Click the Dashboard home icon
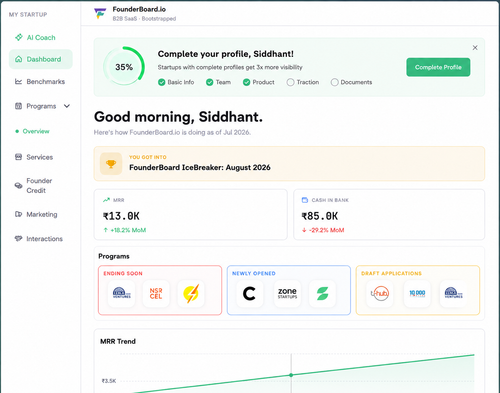This screenshot has width=500, height=393. [19, 59]
